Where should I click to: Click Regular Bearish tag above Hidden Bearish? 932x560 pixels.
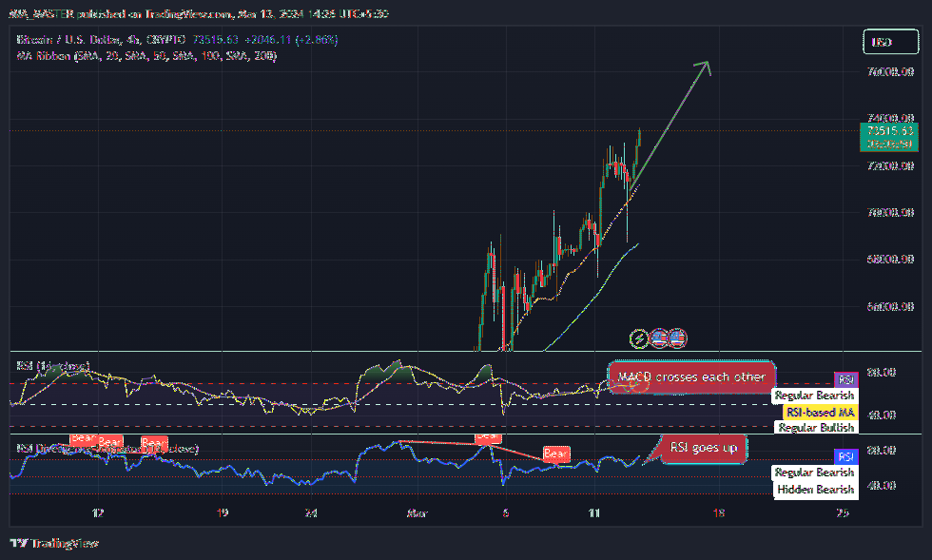(814, 473)
